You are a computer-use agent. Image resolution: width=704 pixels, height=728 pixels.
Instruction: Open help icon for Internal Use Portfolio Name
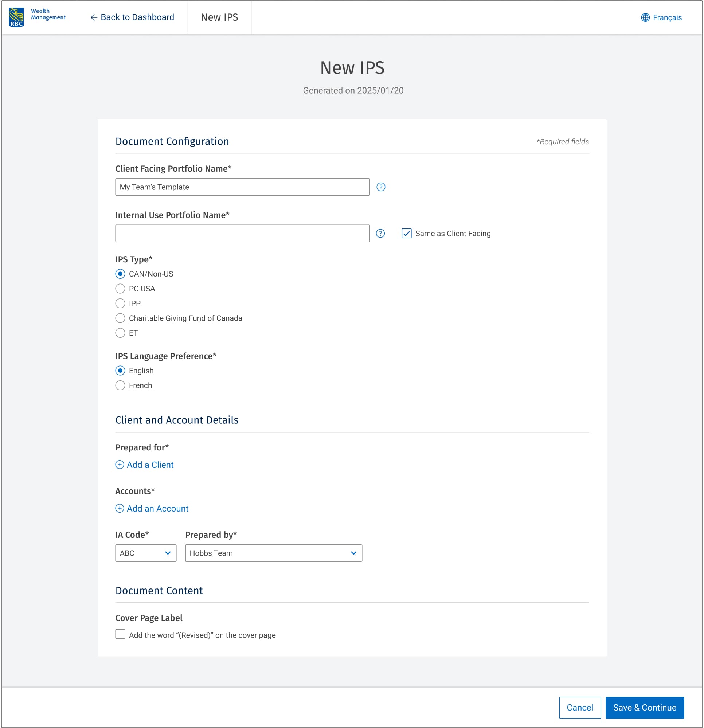[380, 233]
